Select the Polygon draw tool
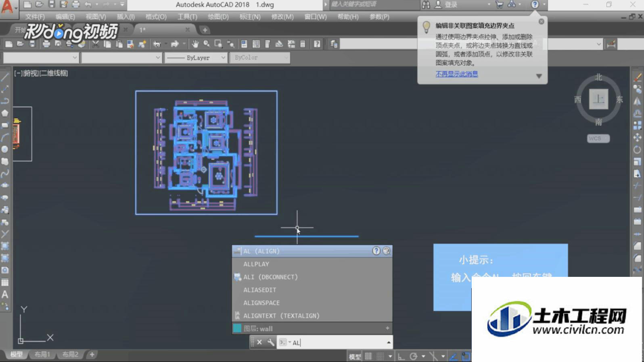 coord(5,113)
